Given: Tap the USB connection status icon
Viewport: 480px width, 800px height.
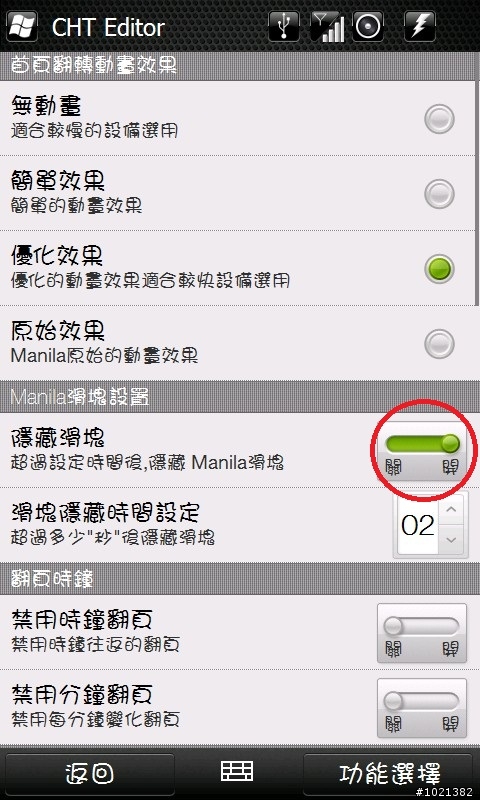Looking at the screenshot, I should coord(284,26).
